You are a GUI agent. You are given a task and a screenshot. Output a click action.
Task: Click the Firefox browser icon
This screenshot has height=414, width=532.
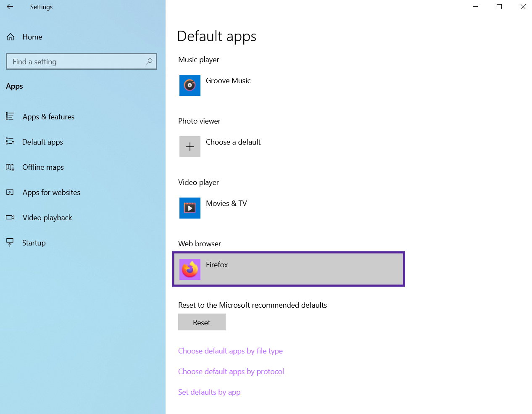pyautogui.click(x=190, y=269)
